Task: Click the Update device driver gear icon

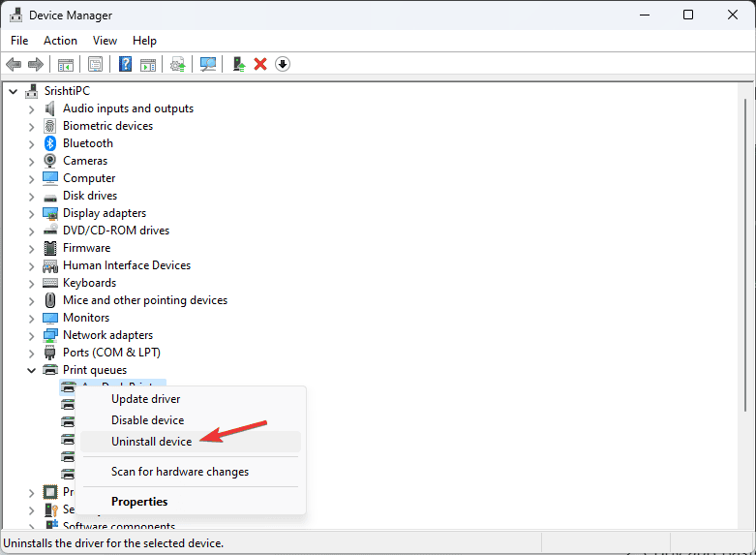Action: 178,64
